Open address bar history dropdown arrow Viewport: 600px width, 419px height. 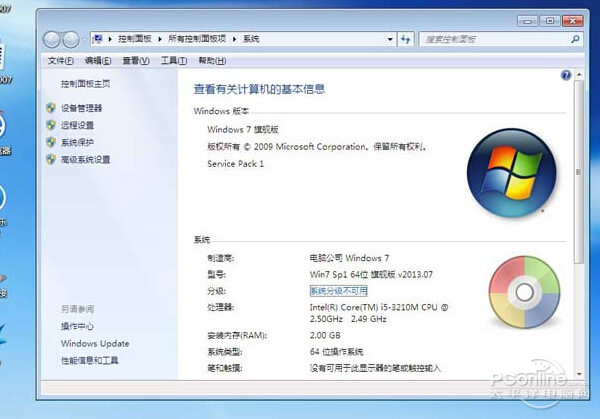point(390,39)
